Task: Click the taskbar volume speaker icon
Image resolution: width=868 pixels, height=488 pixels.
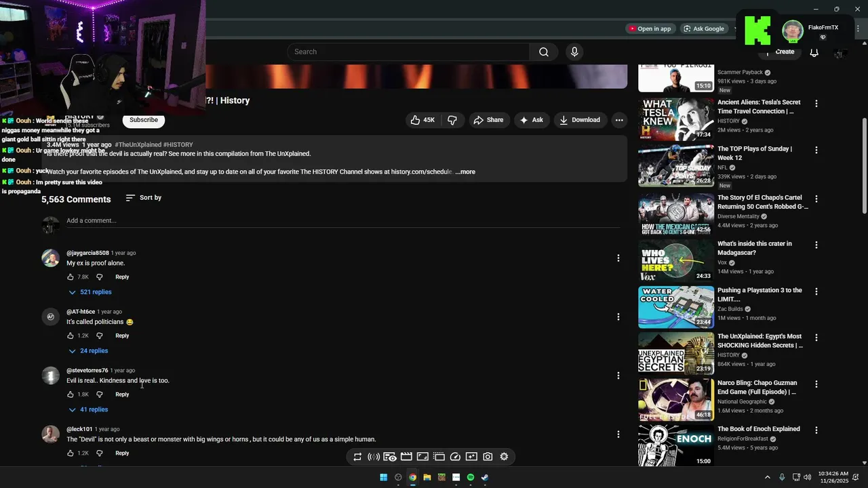Action: pyautogui.click(x=808, y=477)
